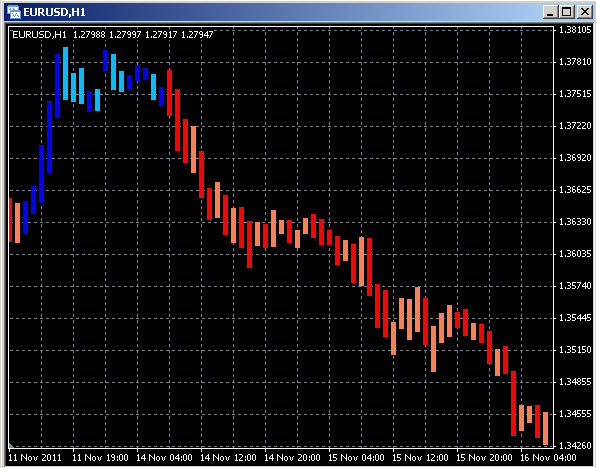Click the EURUSD chart window icon
The image size is (596, 468).
click(x=13, y=12)
